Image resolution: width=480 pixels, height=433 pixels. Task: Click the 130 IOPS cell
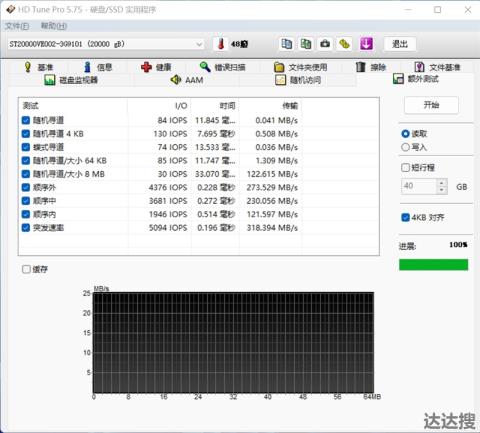(x=170, y=134)
